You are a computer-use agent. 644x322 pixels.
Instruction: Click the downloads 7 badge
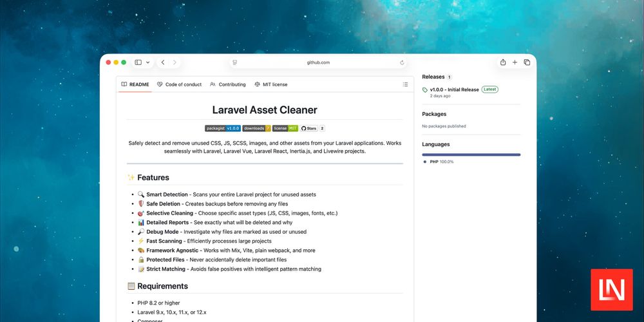[257, 128]
